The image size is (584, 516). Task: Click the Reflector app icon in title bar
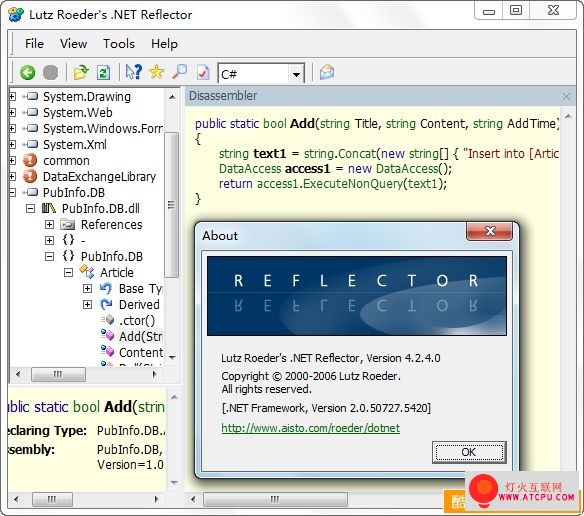pyautogui.click(x=16, y=15)
